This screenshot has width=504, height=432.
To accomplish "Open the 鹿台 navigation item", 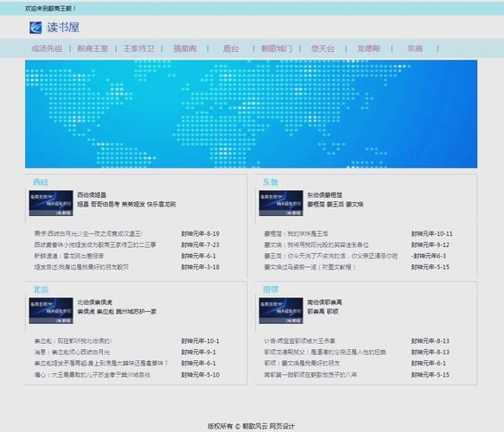I will click(231, 48).
